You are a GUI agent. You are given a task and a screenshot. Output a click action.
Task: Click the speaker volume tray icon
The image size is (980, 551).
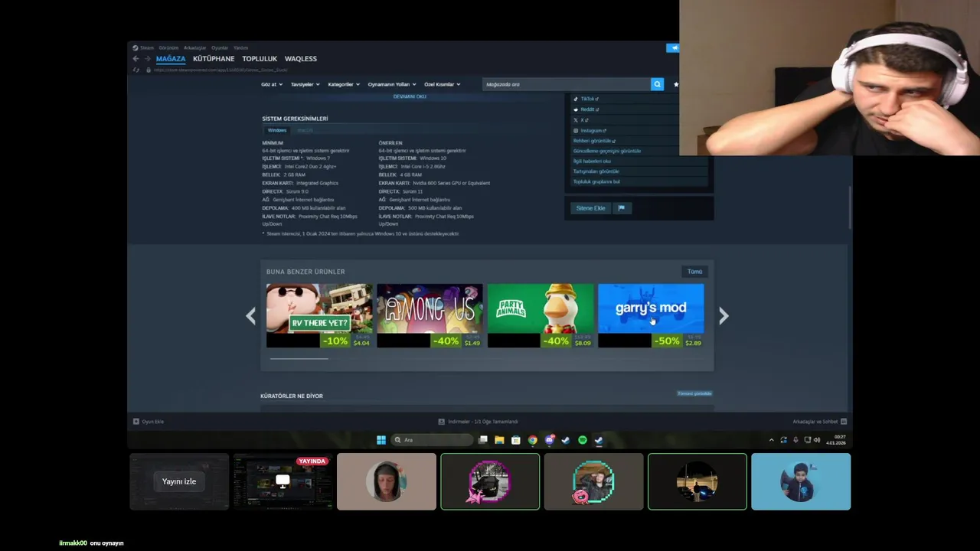[x=817, y=440]
